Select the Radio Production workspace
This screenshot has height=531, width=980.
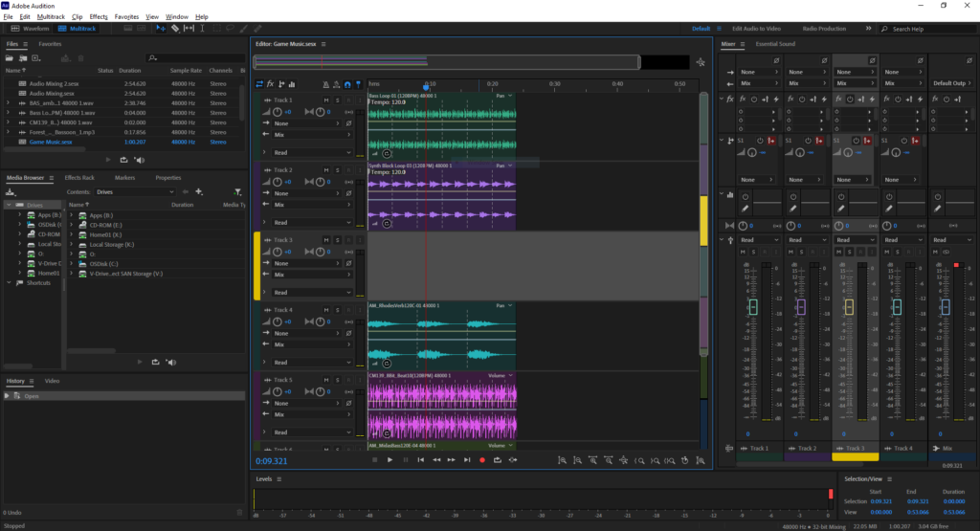tap(824, 29)
